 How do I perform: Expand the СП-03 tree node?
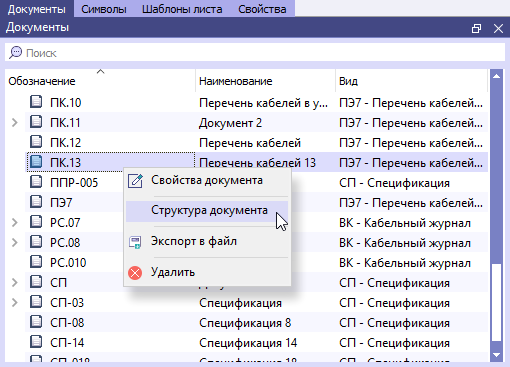(14, 302)
